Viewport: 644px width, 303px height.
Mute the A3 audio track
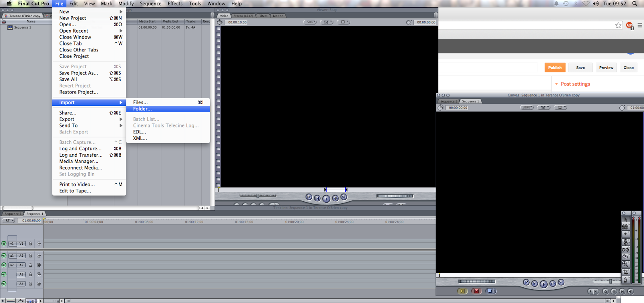(4, 274)
